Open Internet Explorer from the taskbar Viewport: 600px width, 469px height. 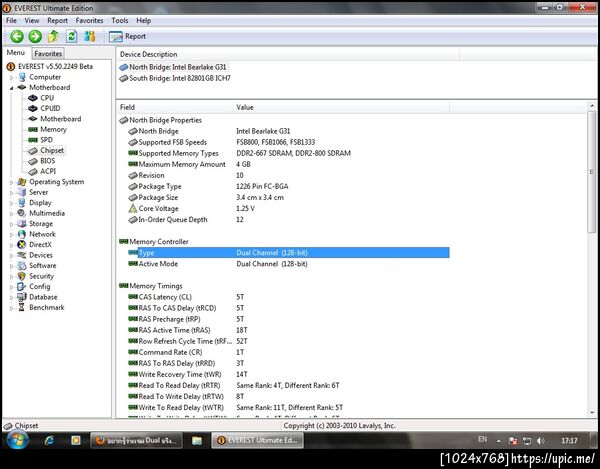(x=49, y=441)
